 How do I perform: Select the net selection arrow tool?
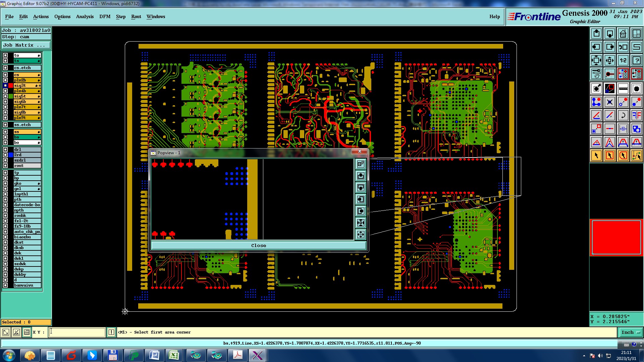[636, 156]
